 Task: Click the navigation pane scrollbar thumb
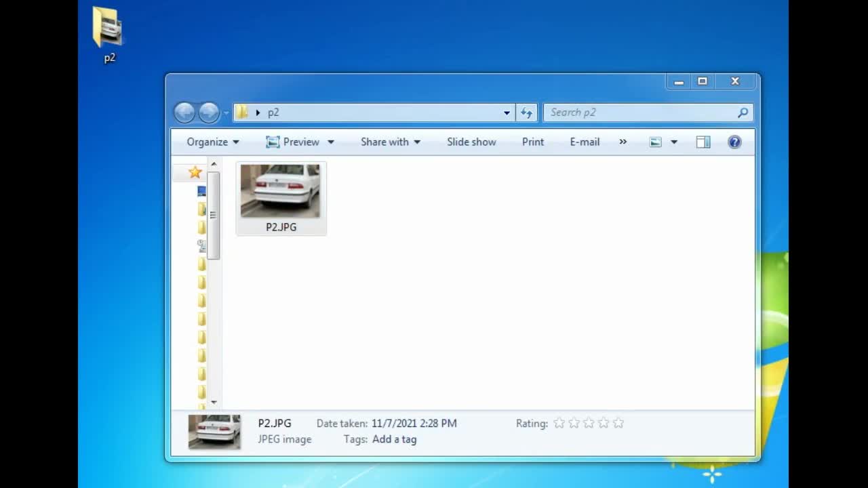(x=213, y=215)
